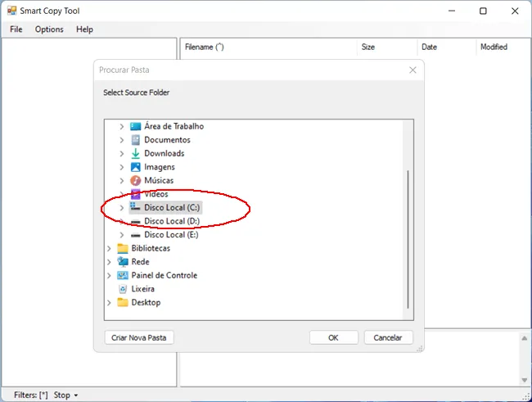Viewport: 532px width, 402px height.
Task: Confirm folder selection with OK
Action: pyautogui.click(x=333, y=337)
